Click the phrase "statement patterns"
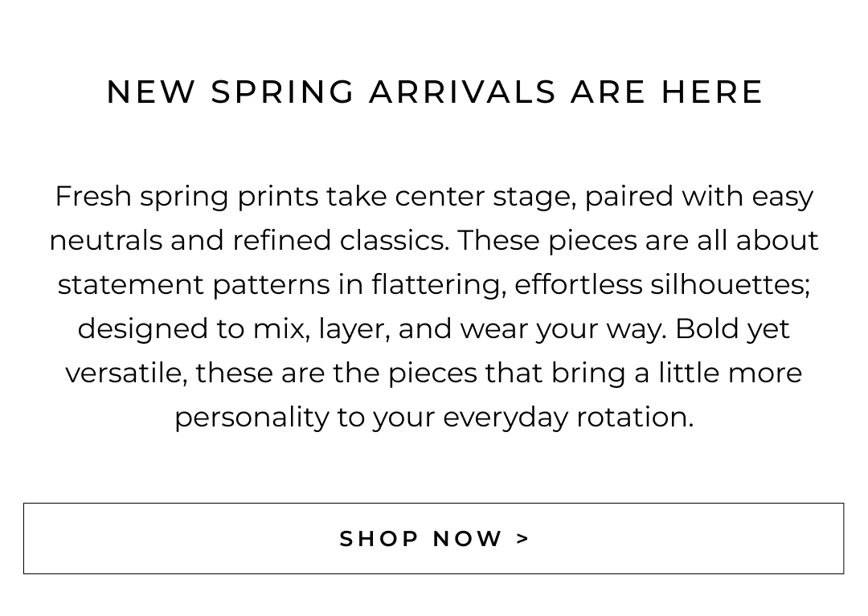The width and height of the screenshot is (868, 616). (193, 285)
